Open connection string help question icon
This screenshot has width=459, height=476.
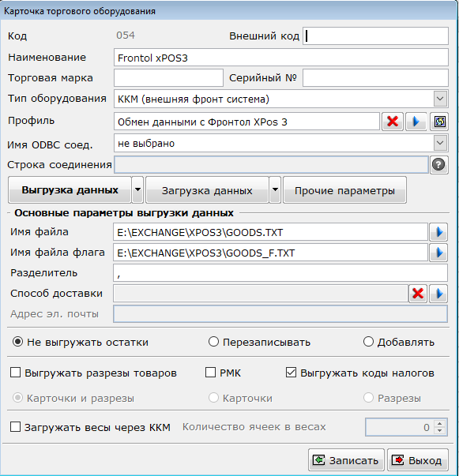point(438,165)
